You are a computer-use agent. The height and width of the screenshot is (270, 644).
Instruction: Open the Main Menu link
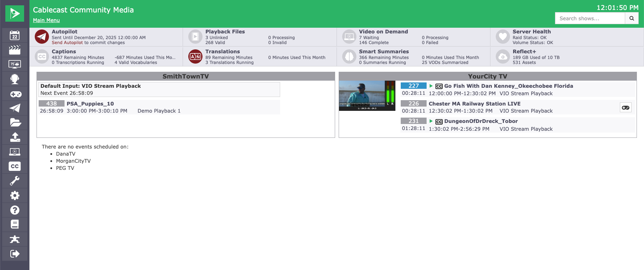[46, 20]
